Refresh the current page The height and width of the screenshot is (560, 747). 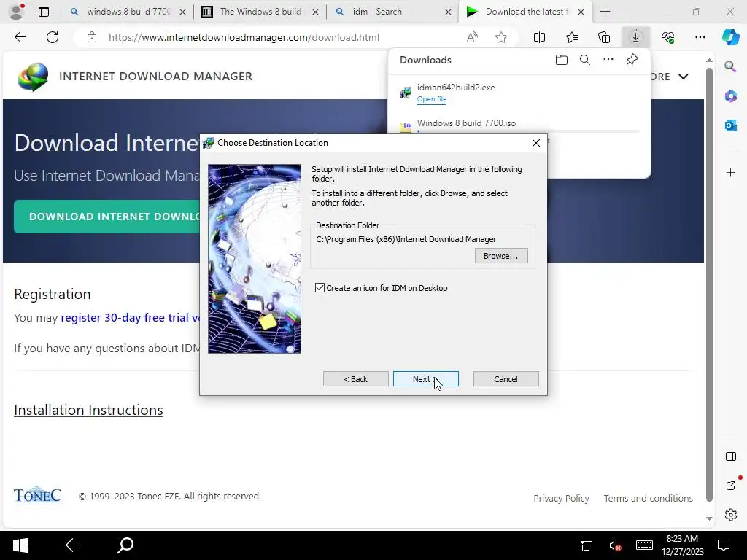pyautogui.click(x=53, y=37)
